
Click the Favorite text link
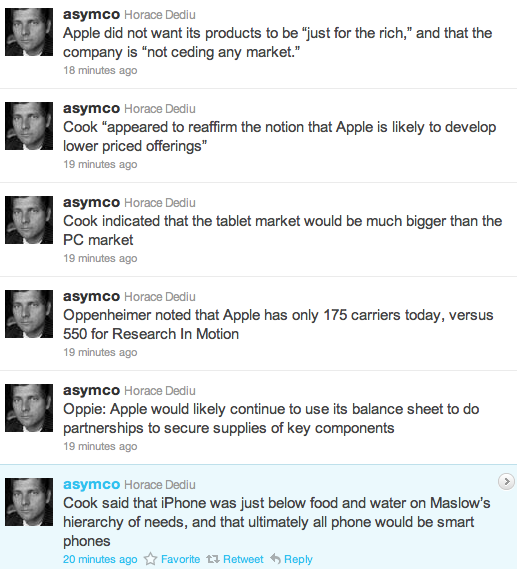tap(180, 559)
